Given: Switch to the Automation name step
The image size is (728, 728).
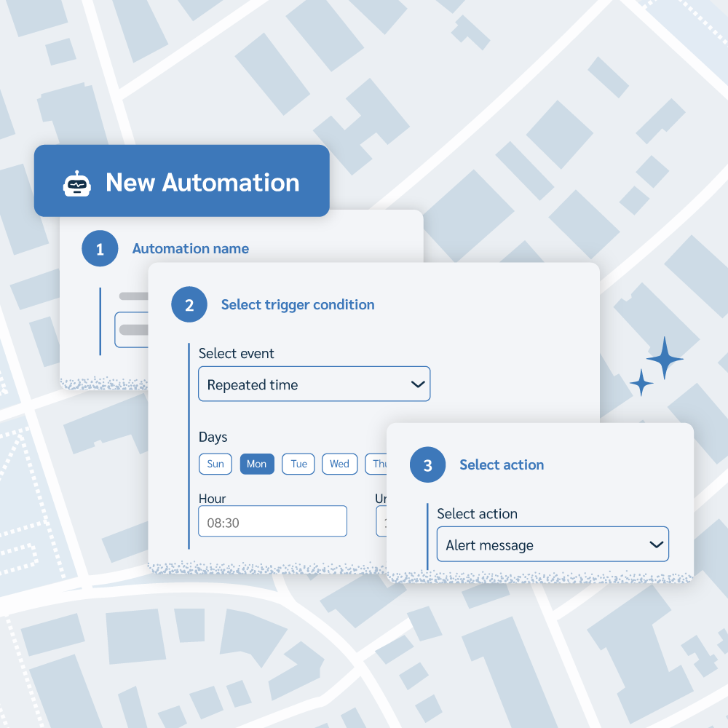Looking at the screenshot, I should 190,248.
